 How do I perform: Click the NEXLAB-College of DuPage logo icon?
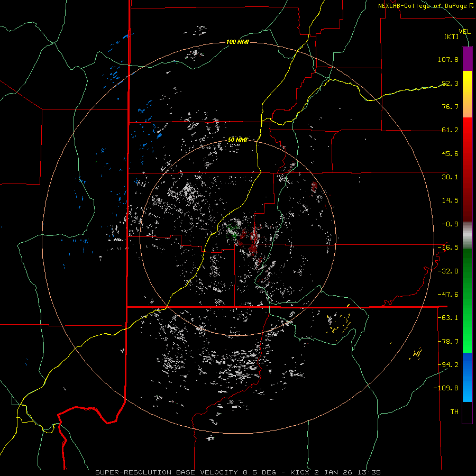(472, 6)
